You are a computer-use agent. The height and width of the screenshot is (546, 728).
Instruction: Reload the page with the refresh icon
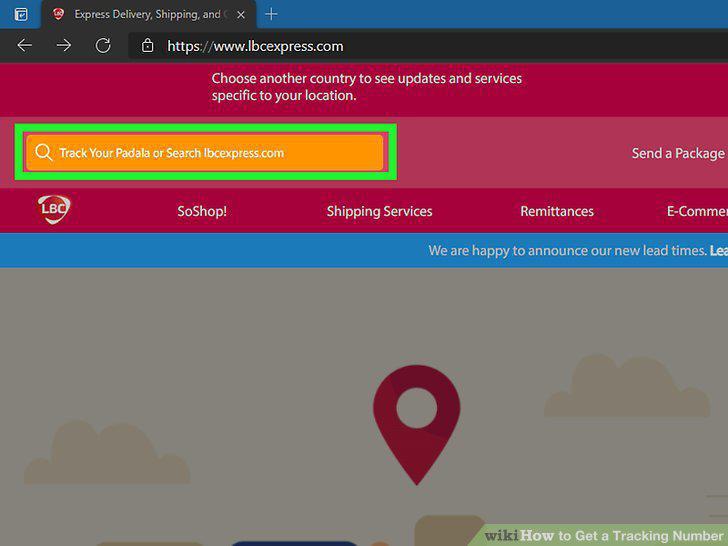click(x=103, y=46)
